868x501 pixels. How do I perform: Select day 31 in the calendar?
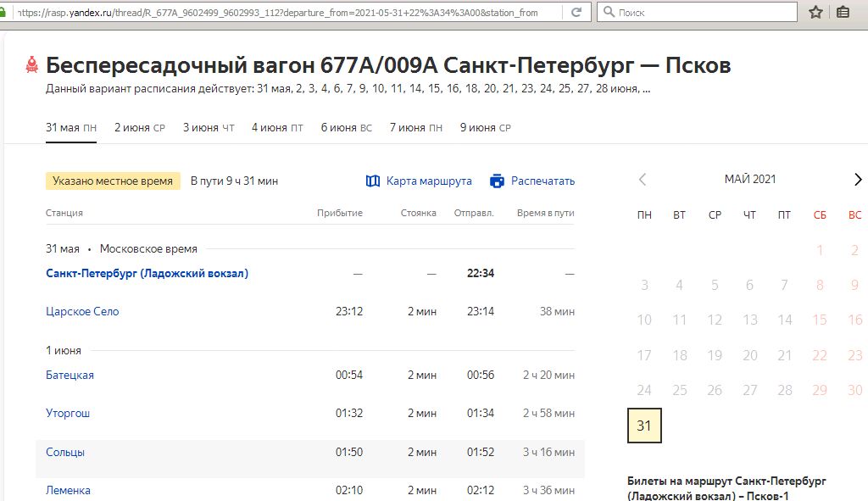click(x=643, y=426)
